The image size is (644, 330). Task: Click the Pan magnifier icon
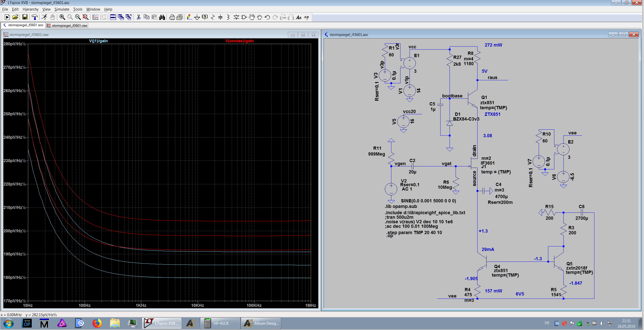point(70,17)
